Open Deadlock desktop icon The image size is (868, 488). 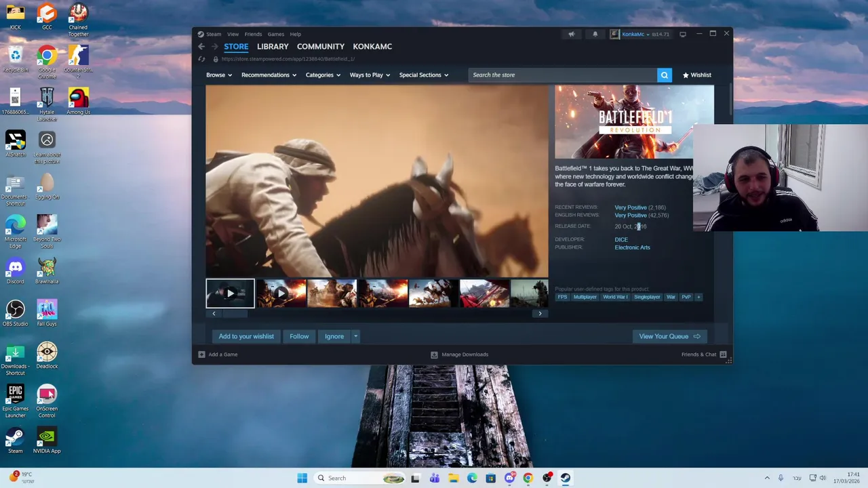coord(47,354)
